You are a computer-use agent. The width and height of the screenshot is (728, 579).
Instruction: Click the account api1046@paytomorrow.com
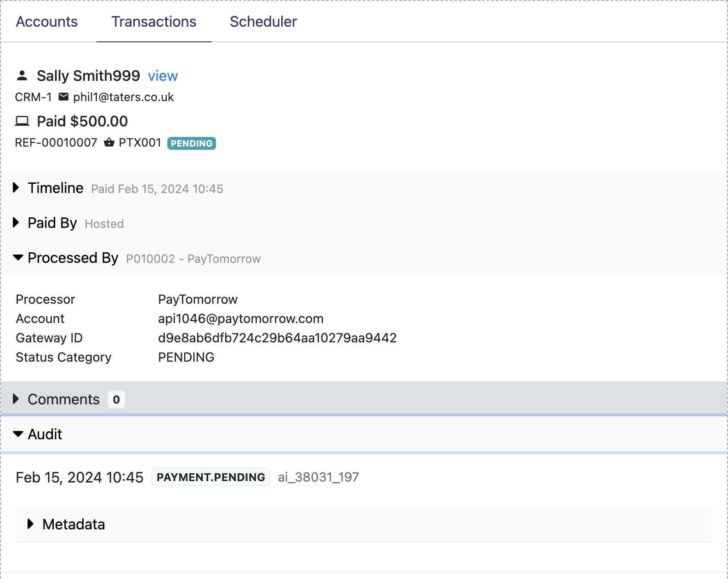pos(241,318)
